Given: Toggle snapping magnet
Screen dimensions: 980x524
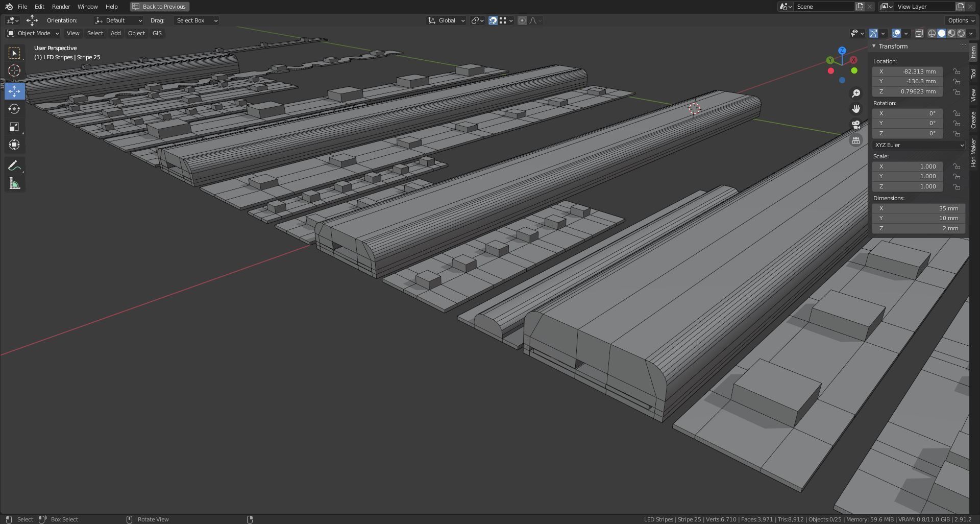Looking at the screenshot, I should click(x=493, y=20).
